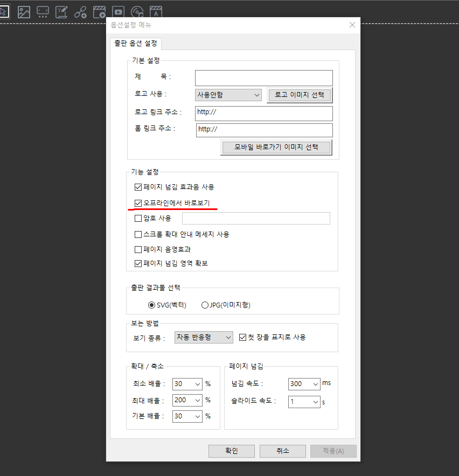Click the audio music disc icon

coord(137,12)
